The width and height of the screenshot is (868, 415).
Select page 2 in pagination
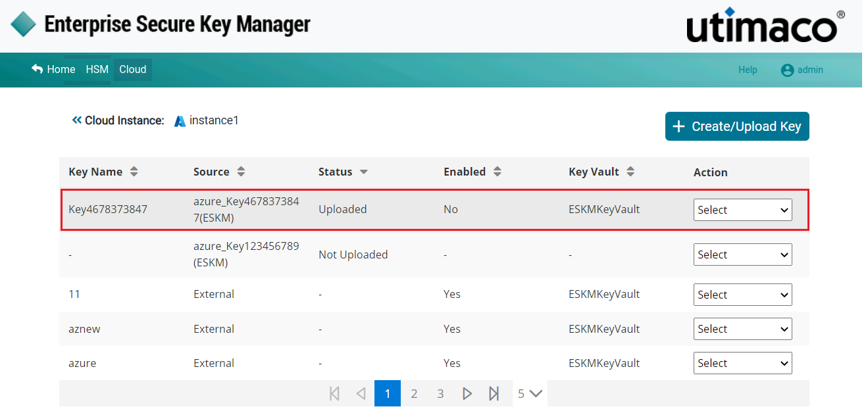tap(414, 394)
